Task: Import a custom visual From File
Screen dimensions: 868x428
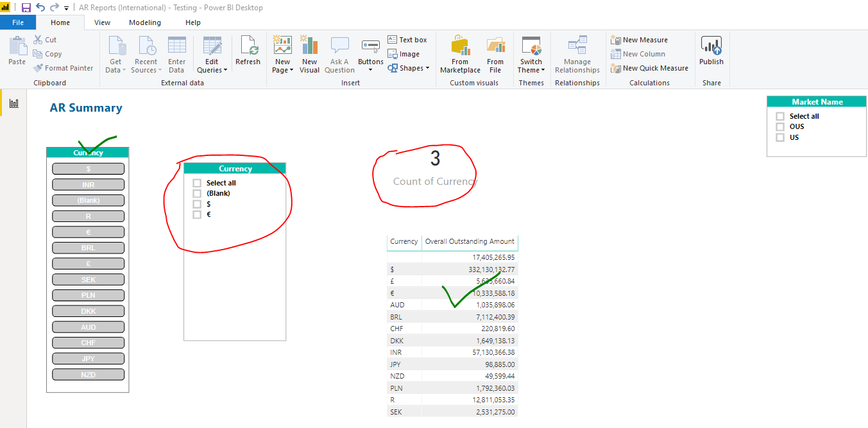Action: coord(495,55)
